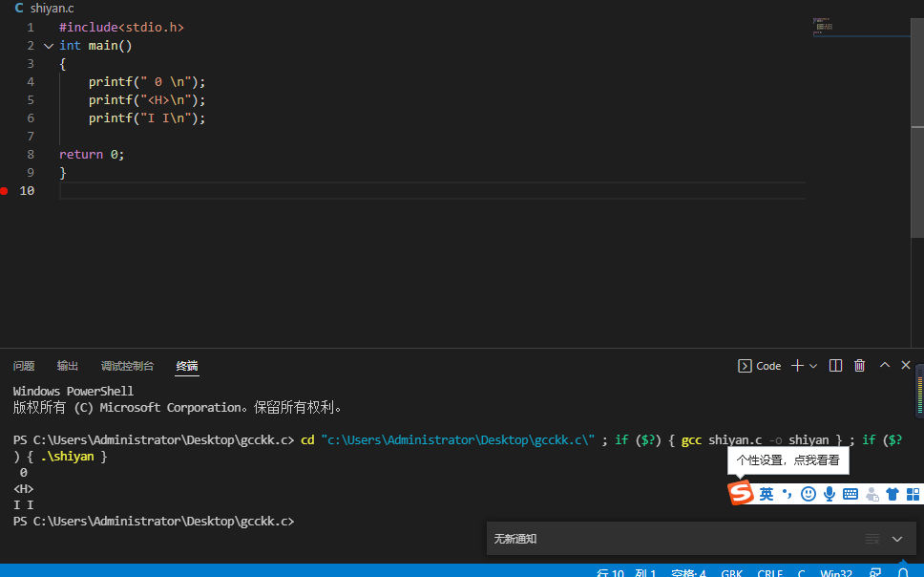Change file encoding GBK
Image resolution: width=924 pixels, height=577 pixels.
732,573
